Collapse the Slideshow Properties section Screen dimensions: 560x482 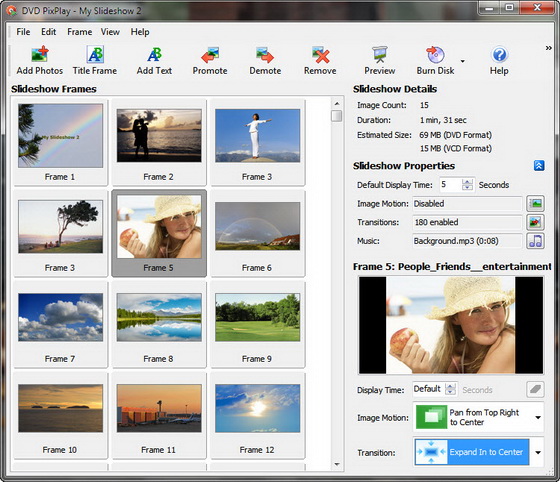[539, 166]
